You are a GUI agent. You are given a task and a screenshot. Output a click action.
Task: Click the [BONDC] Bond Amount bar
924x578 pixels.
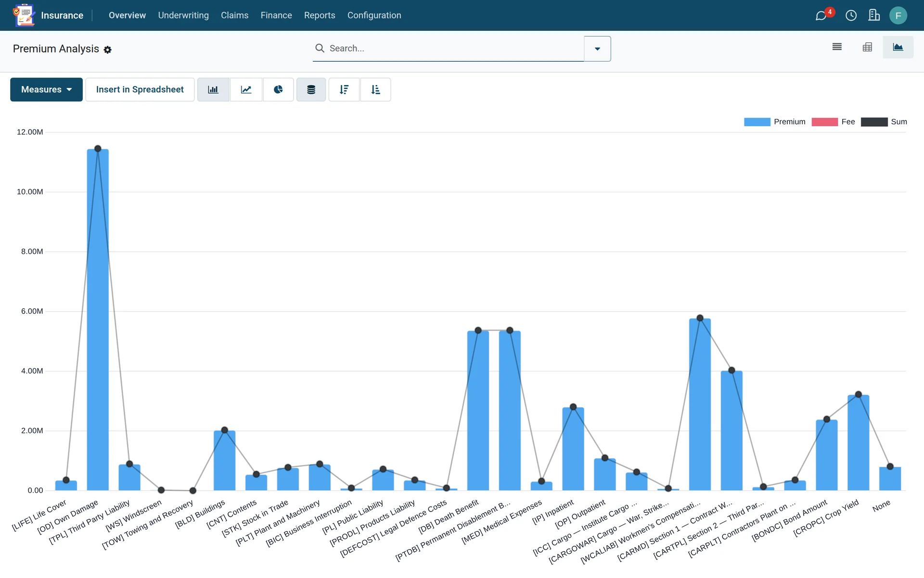(x=827, y=455)
